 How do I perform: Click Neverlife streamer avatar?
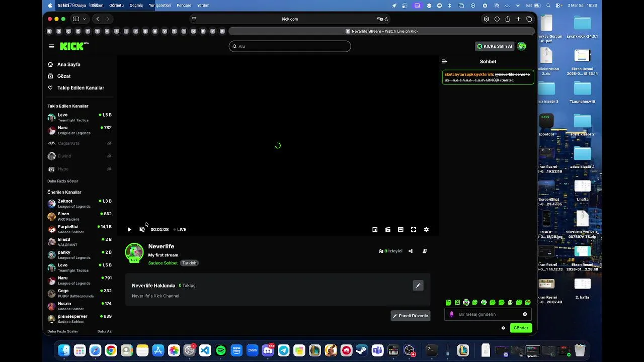[x=134, y=252]
